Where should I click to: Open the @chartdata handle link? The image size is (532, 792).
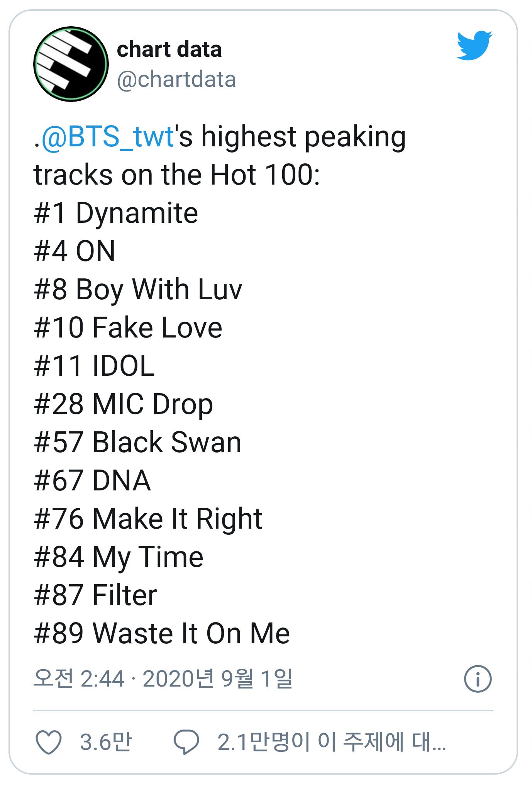click(x=176, y=80)
